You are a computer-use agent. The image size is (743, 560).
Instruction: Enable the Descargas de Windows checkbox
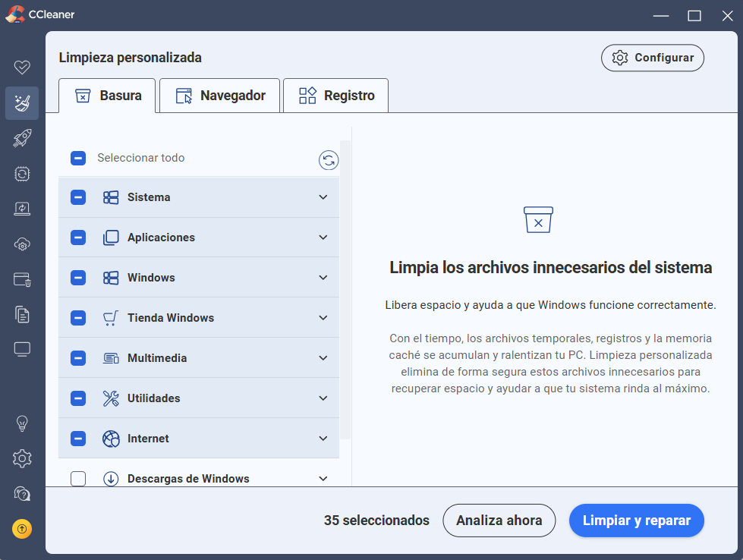pyautogui.click(x=78, y=479)
